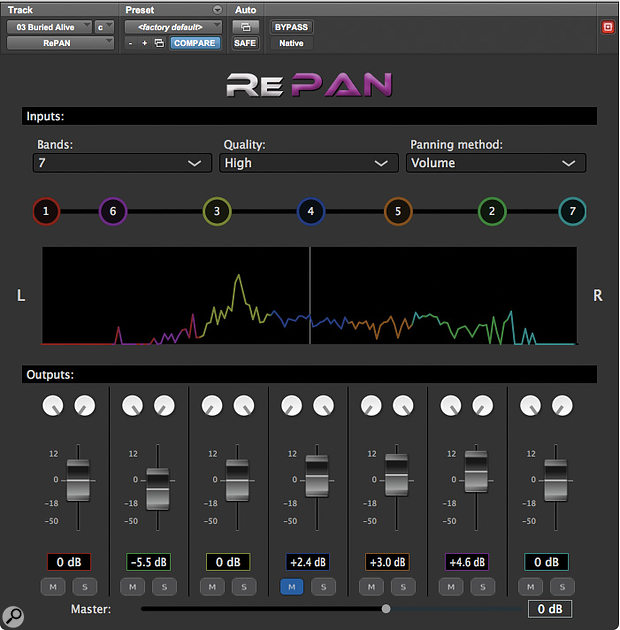Viewport: 620px width, 630px height.
Task: Open the track selector 03 Buried Alive
Action: coord(49,27)
